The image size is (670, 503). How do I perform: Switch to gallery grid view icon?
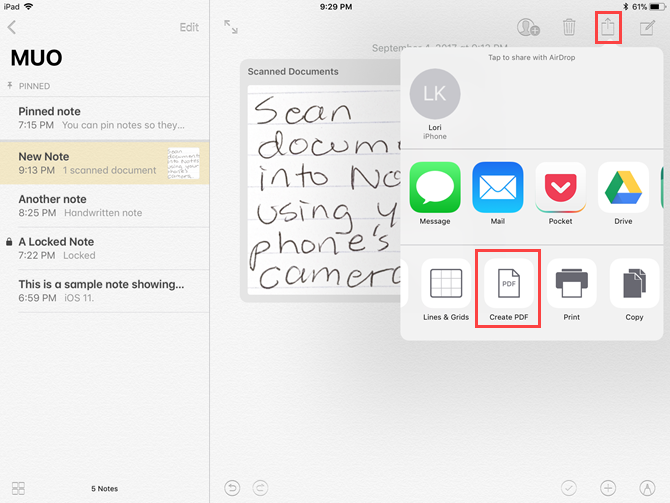tap(18, 488)
